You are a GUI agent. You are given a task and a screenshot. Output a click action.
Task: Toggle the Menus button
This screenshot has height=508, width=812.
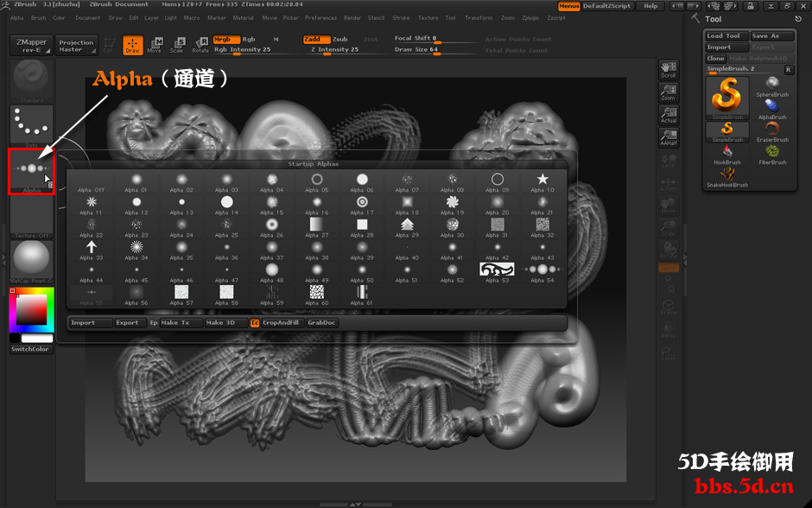tap(568, 6)
